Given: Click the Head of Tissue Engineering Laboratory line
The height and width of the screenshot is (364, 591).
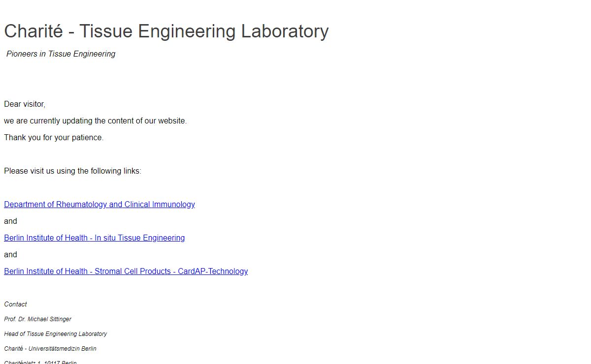Looking at the screenshot, I should [x=56, y=334].
